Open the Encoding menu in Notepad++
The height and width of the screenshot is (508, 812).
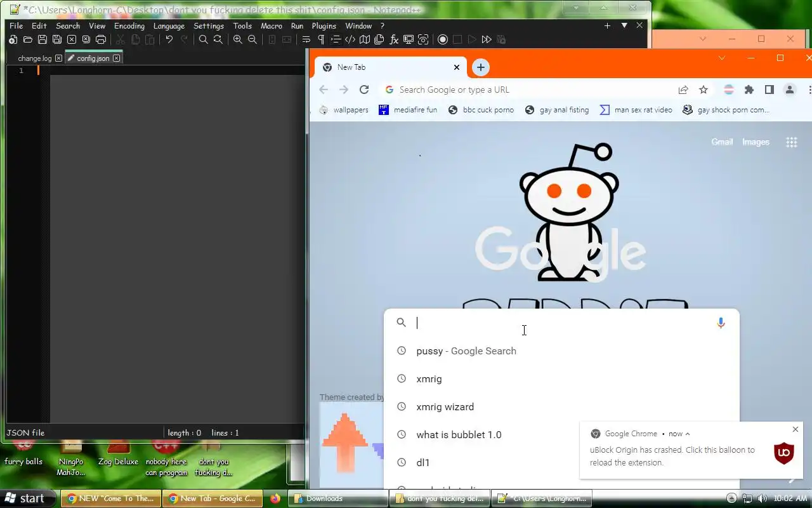point(129,26)
